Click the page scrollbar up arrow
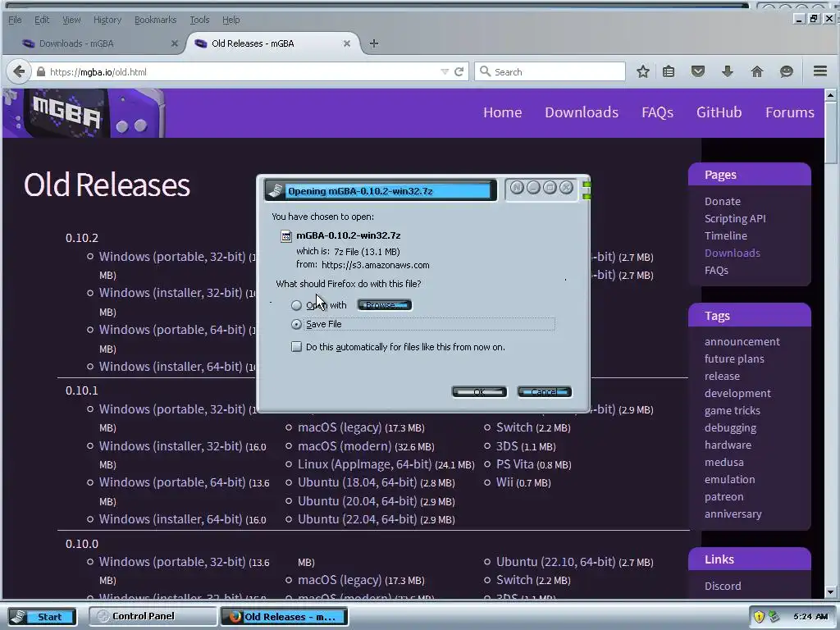The width and height of the screenshot is (840, 630). [x=830, y=95]
